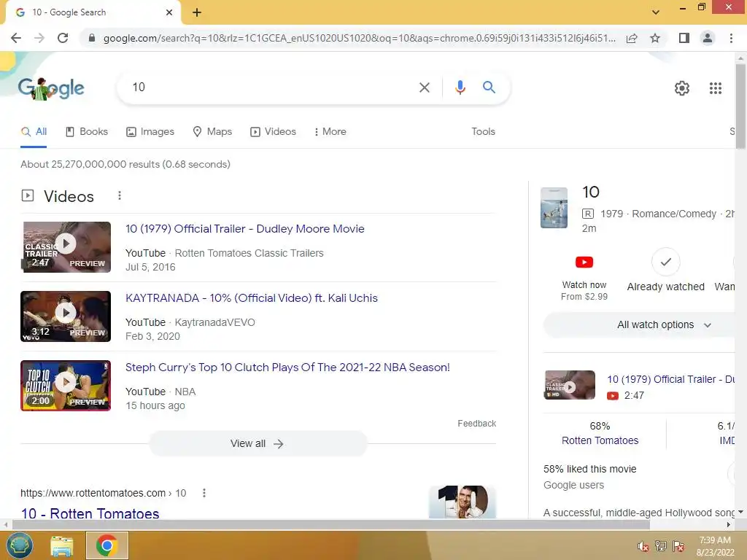Open the rottentomatoes.com result three-dot menu
The height and width of the screenshot is (560, 747).
(204, 493)
